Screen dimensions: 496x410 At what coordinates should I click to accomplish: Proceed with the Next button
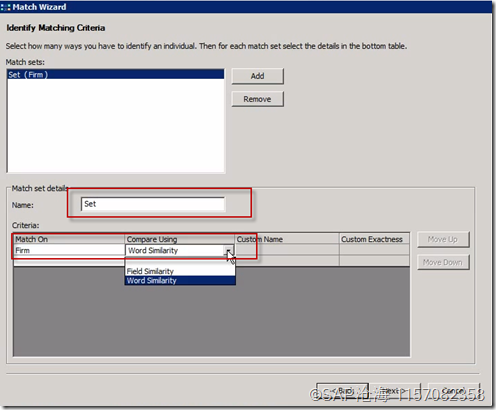click(395, 391)
